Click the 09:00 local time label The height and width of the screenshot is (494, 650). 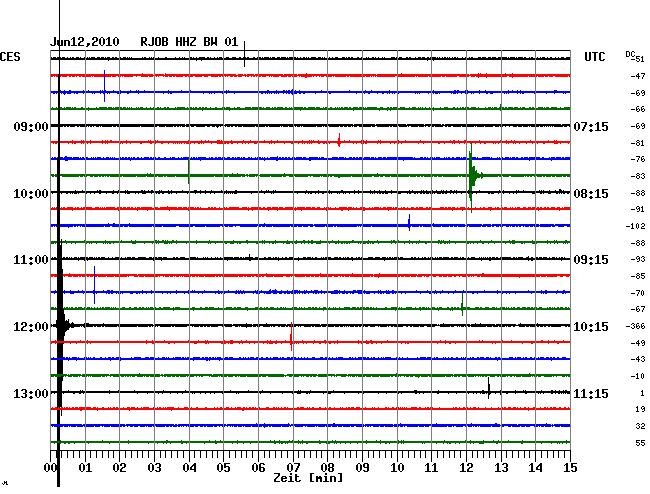tap(31, 126)
